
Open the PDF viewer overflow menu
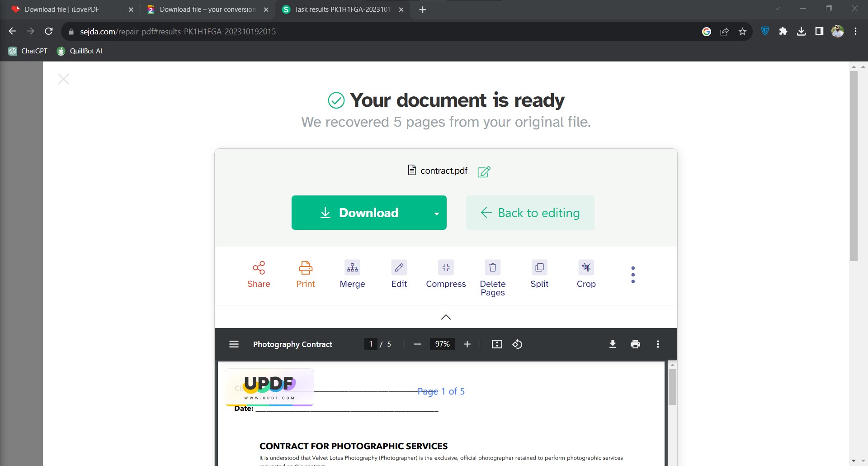[x=658, y=344]
